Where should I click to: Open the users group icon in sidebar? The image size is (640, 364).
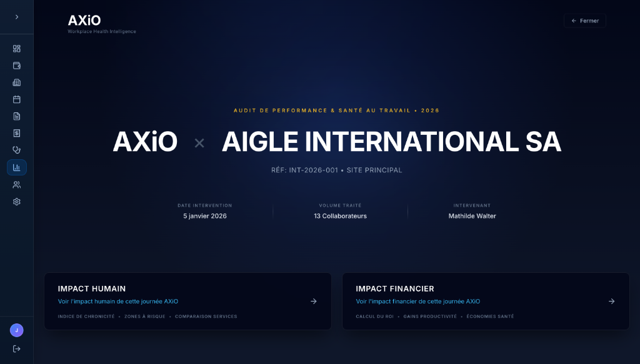(17, 185)
